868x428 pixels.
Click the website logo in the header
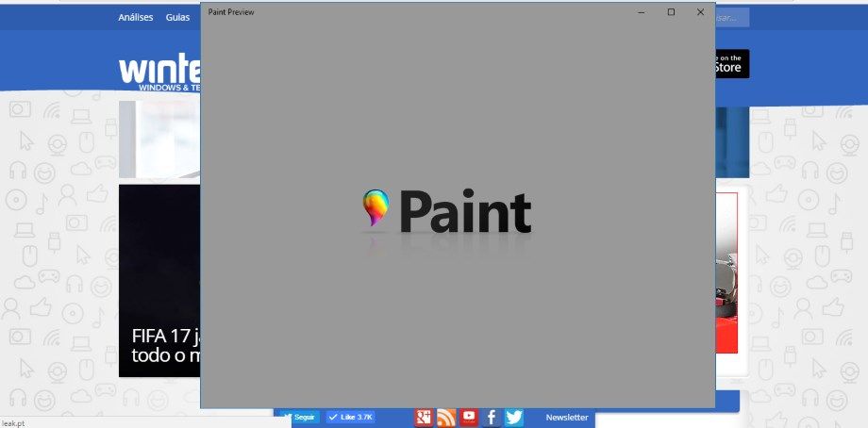pyautogui.click(x=160, y=72)
